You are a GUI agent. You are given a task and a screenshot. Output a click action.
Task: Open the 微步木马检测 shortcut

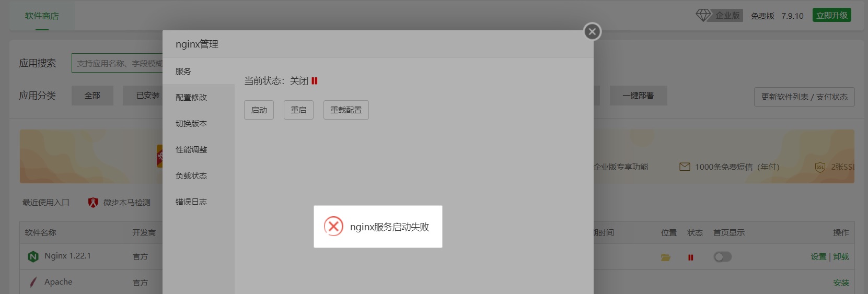(126, 203)
